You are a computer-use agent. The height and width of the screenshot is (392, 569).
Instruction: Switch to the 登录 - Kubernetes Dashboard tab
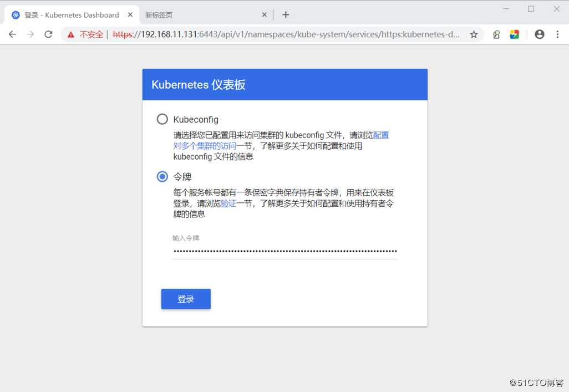coord(72,15)
